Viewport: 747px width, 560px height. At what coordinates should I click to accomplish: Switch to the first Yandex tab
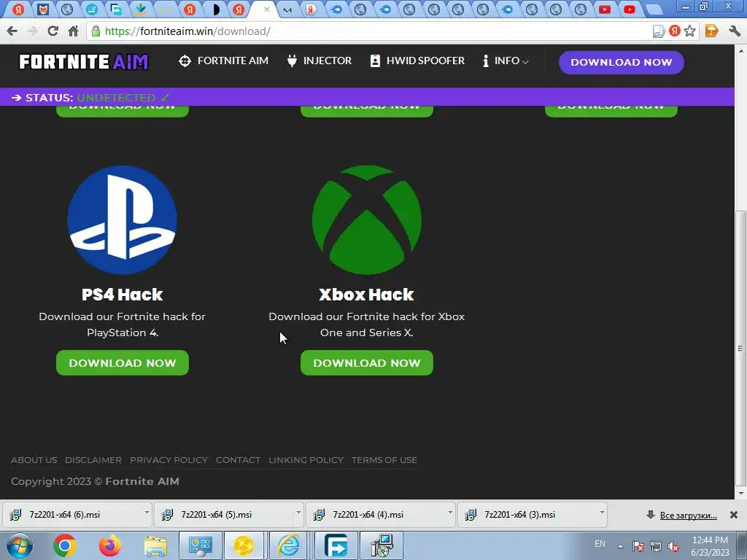tap(18, 9)
